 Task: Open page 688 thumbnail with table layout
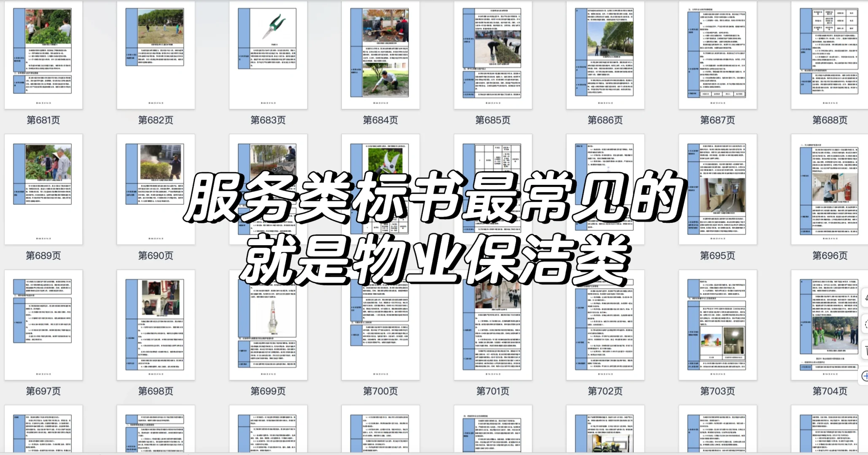tap(829, 55)
